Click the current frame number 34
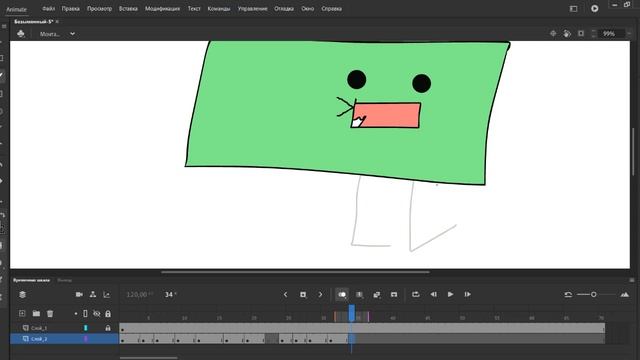 pos(169,294)
